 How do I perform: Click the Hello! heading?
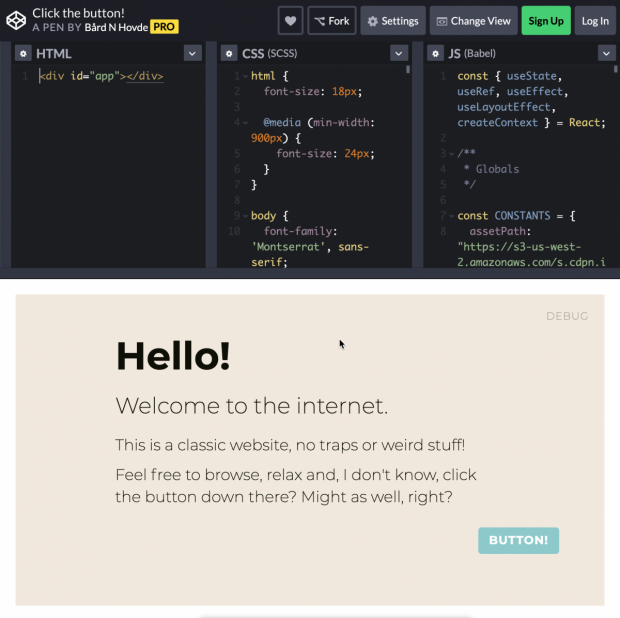pos(173,356)
